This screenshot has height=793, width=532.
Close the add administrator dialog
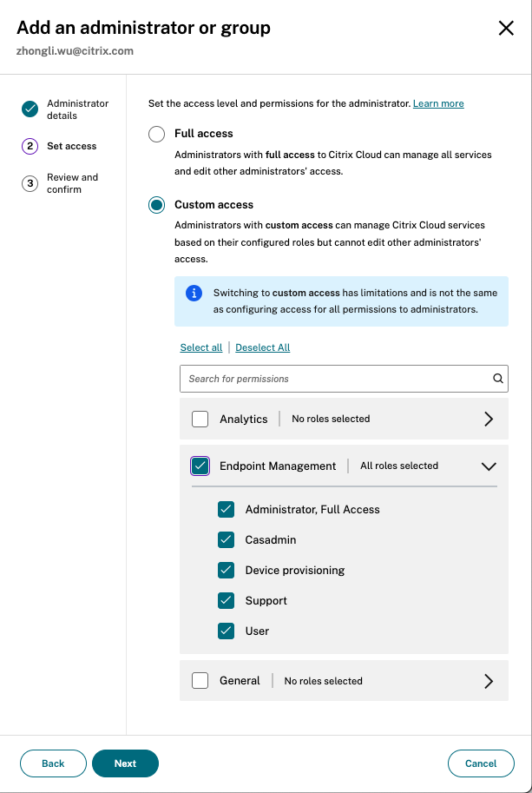[506, 29]
